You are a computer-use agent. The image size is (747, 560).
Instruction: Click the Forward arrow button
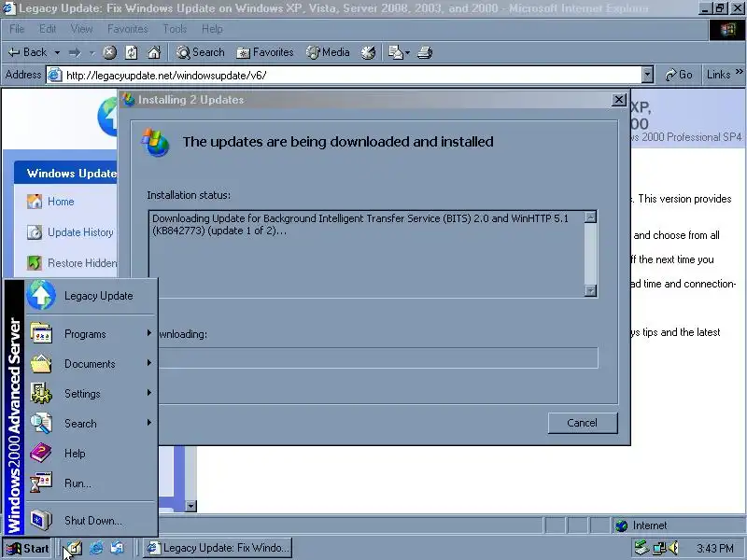(x=75, y=52)
